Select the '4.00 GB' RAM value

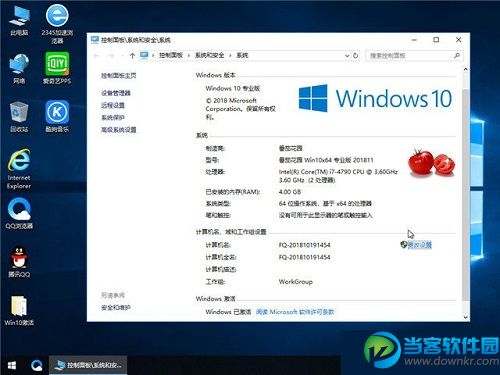[x=290, y=192]
